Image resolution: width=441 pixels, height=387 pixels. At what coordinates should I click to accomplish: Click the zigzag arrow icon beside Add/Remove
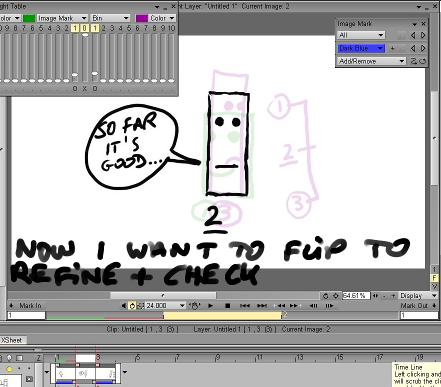pyautogui.click(x=414, y=61)
